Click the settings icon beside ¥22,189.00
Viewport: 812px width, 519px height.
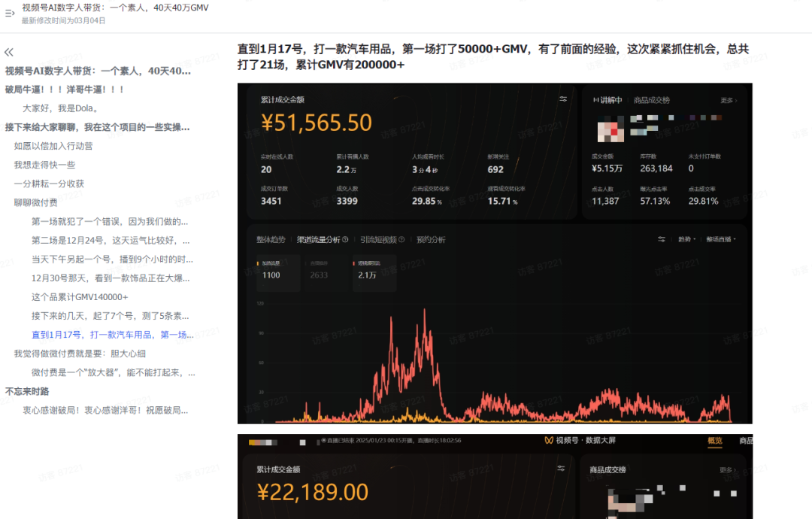tap(561, 469)
